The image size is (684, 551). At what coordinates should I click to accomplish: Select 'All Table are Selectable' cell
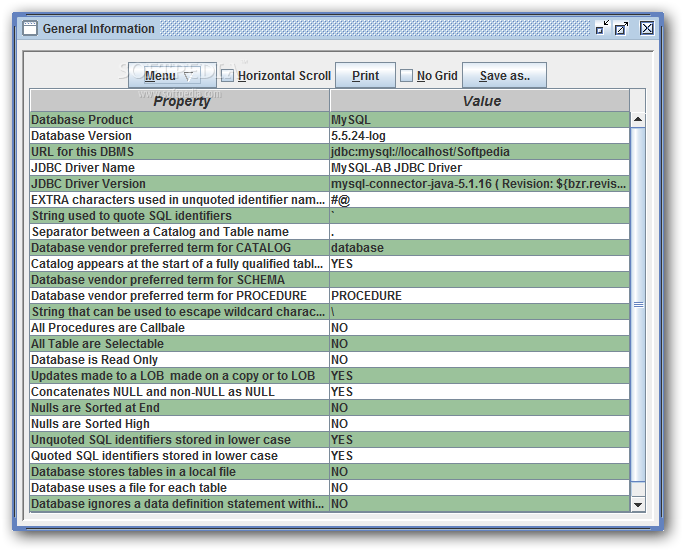click(x=180, y=344)
